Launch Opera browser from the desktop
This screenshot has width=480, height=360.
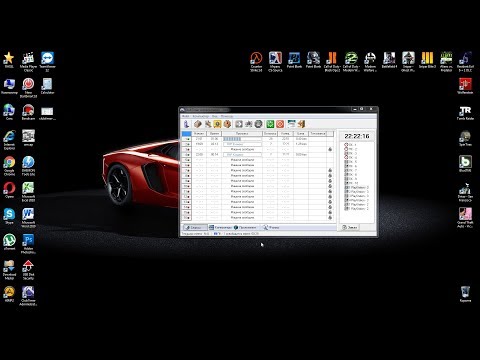coord(9,190)
